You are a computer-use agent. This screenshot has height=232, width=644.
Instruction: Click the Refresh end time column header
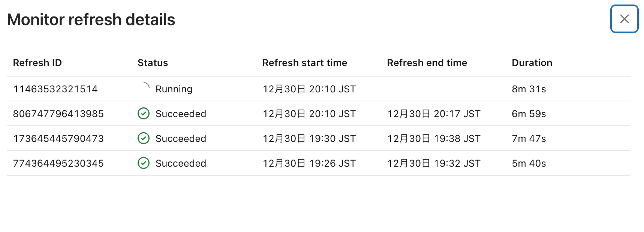coord(427,63)
